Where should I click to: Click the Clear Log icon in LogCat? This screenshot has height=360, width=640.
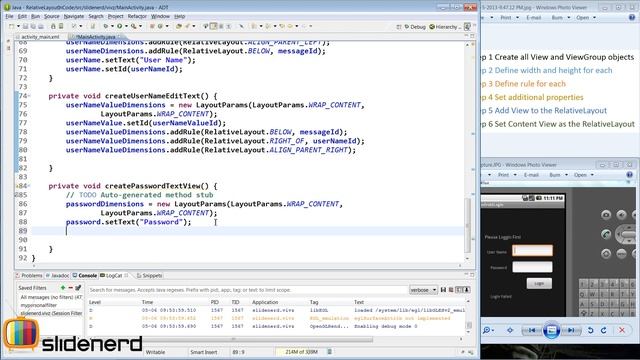point(451,290)
